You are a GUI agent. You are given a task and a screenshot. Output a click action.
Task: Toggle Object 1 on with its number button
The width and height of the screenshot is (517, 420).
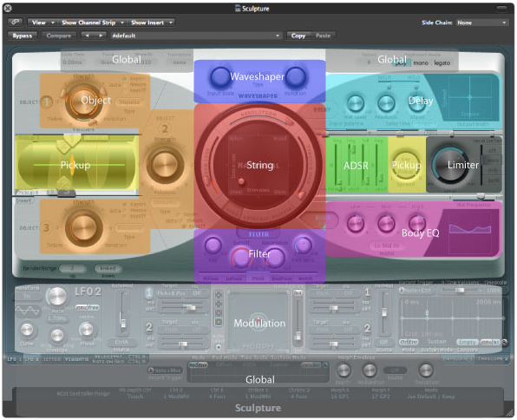47,102
